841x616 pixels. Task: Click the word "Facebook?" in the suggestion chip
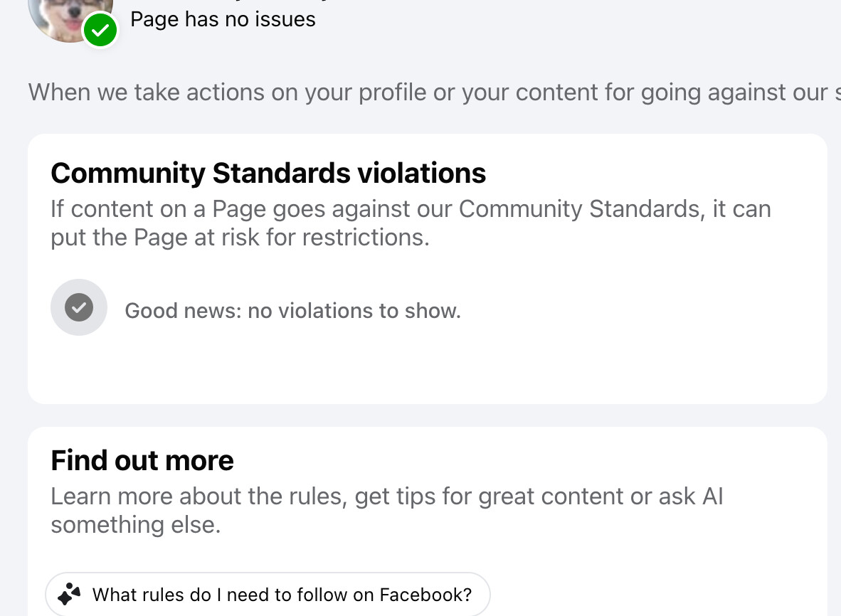coord(426,595)
